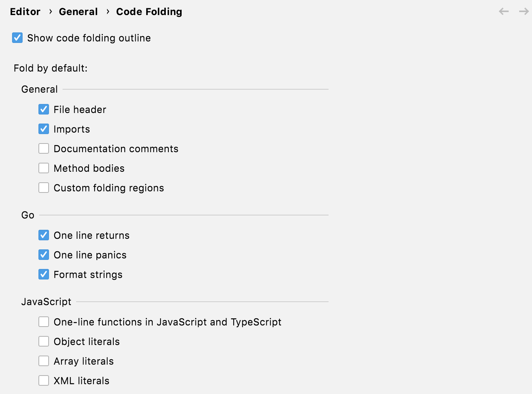The height and width of the screenshot is (394, 532).
Task: Open the General settings breadcrumb
Action: [x=78, y=11]
